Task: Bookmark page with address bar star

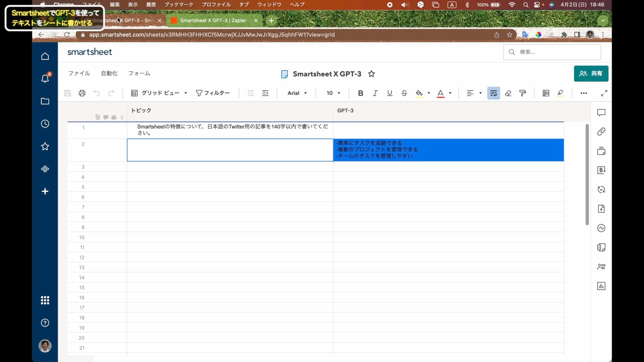Action: pos(509,35)
